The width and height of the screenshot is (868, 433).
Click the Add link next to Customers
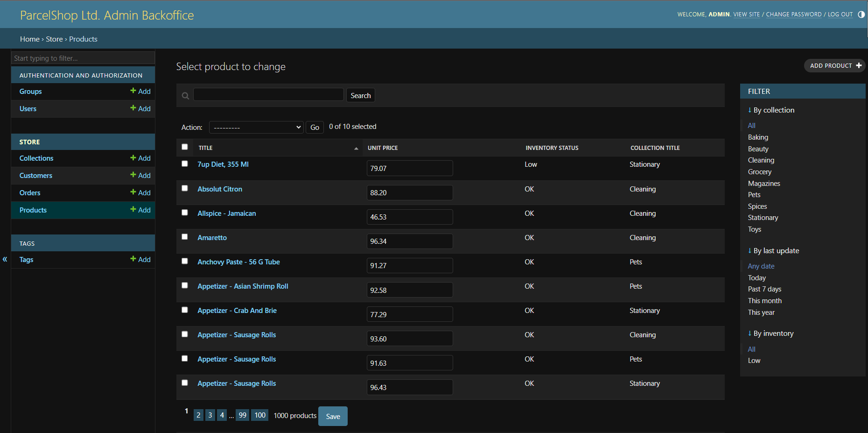(140, 175)
